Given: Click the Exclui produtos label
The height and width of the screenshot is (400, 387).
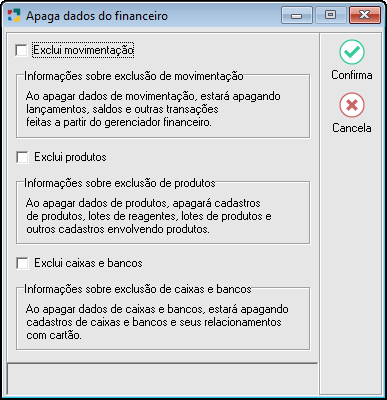Looking at the screenshot, I should click(70, 157).
